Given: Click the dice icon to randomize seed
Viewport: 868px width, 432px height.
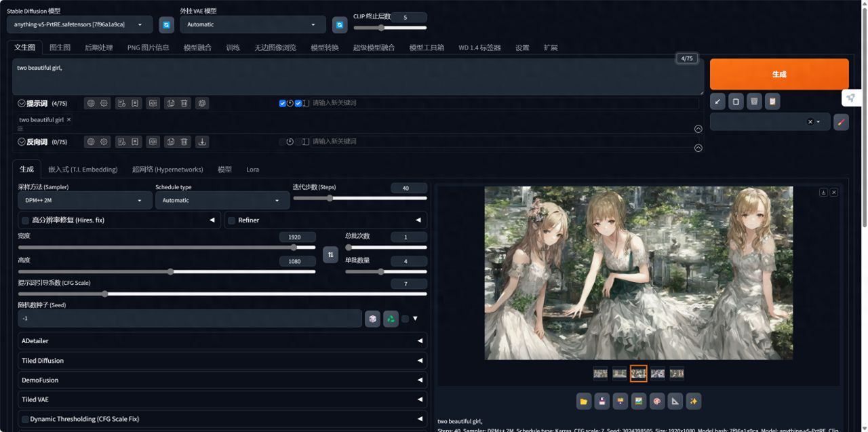Looking at the screenshot, I should (372, 319).
